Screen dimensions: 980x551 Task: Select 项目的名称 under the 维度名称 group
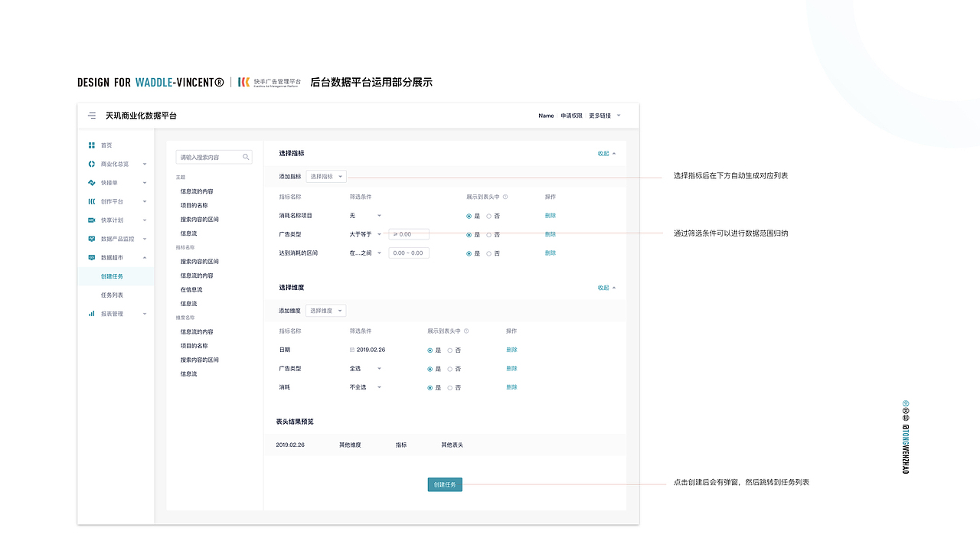pyautogui.click(x=194, y=346)
